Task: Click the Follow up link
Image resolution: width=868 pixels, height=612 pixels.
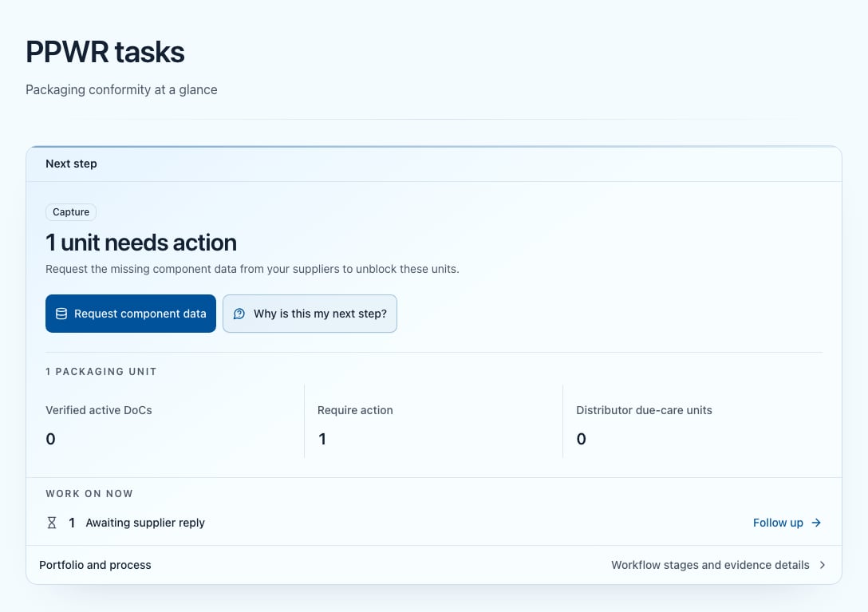Action: tap(787, 523)
